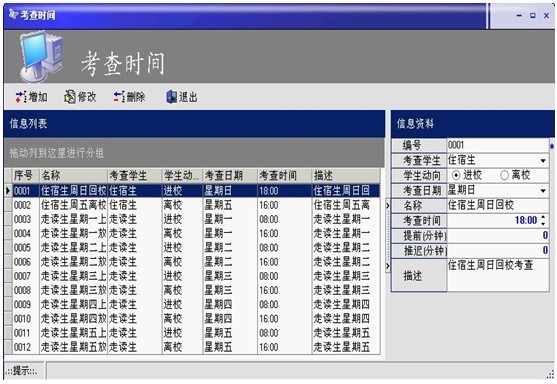This screenshot has height=384, width=557.
Task: Click the 删除 (delete) toolbar icon
Action: pyautogui.click(x=119, y=97)
